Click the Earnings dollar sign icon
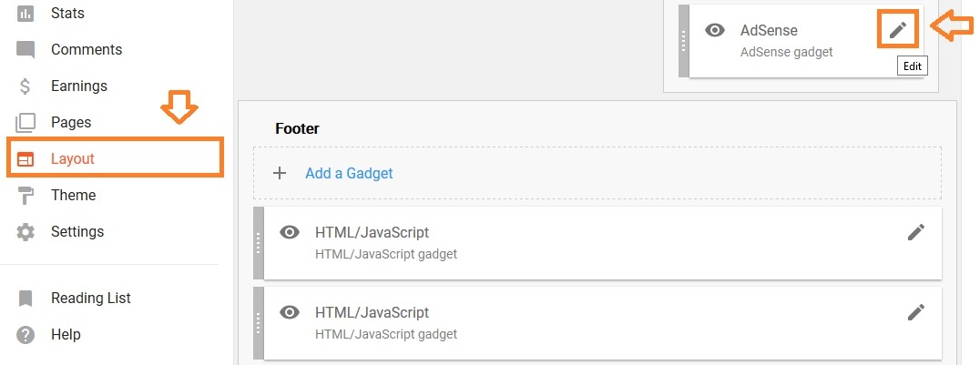Viewport: 980px width, 365px height. (26, 86)
